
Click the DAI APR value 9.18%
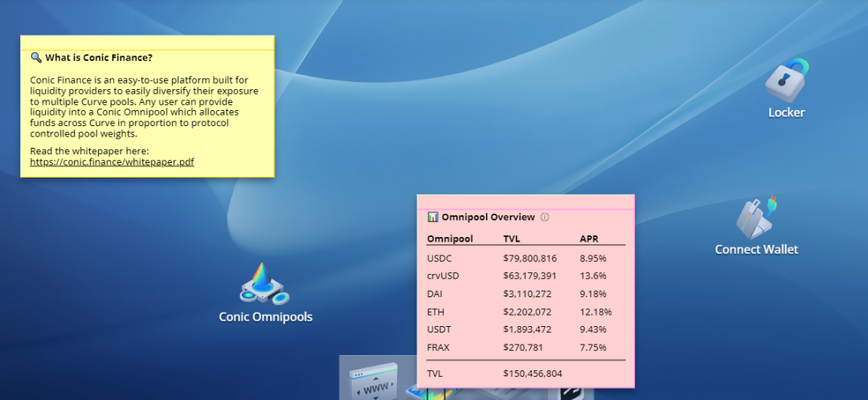point(593,294)
